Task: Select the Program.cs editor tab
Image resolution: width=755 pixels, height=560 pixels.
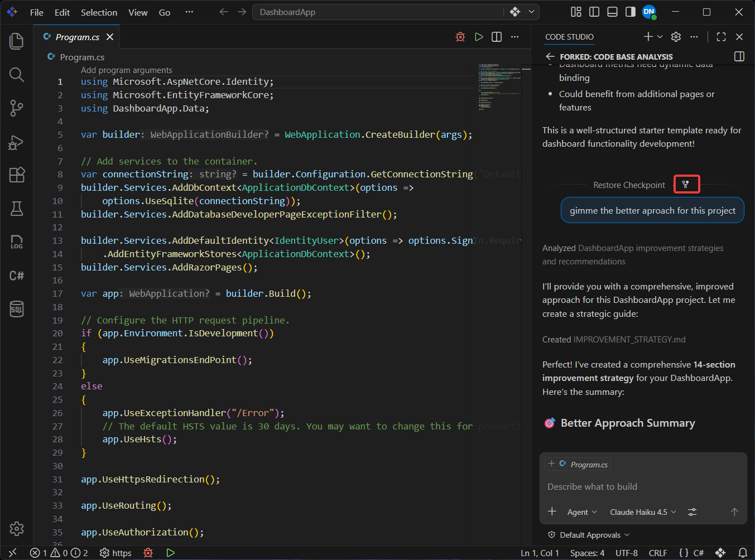Action: (x=78, y=37)
